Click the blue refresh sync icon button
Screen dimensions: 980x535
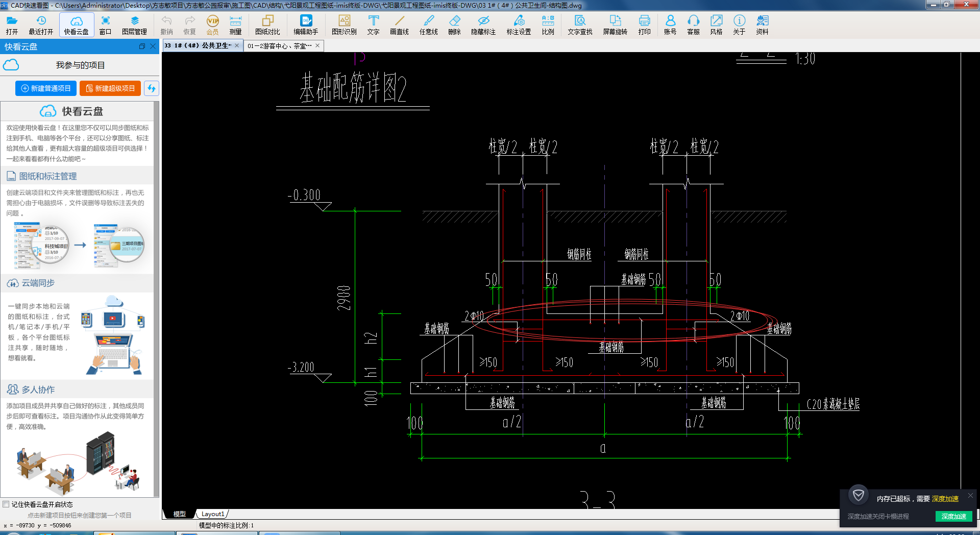click(x=152, y=88)
